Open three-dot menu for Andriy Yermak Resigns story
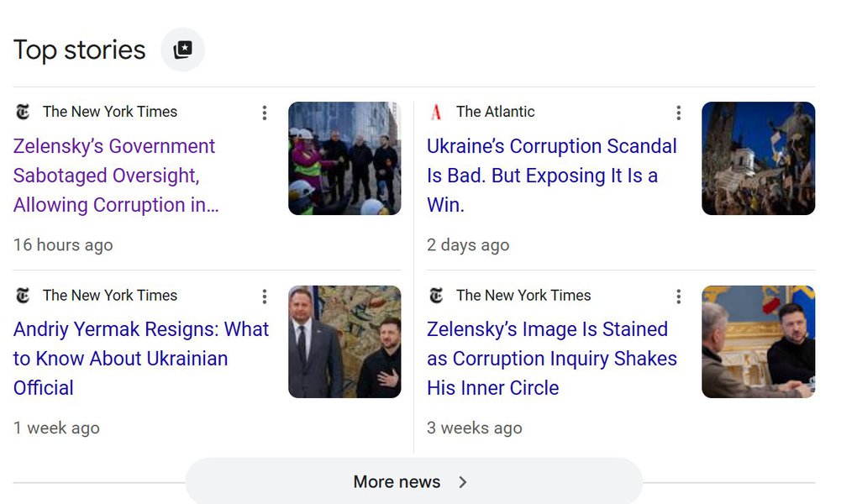The height and width of the screenshot is (504, 857). click(x=265, y=297)
